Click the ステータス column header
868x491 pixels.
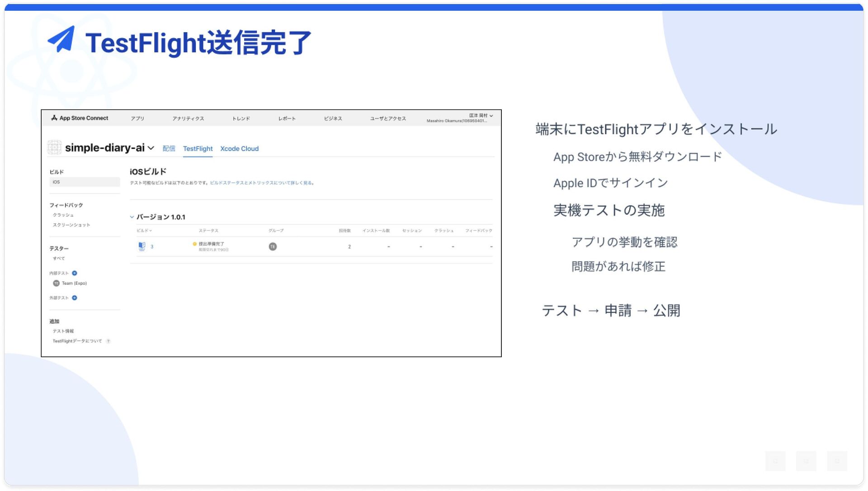click(x=208, y=231)
